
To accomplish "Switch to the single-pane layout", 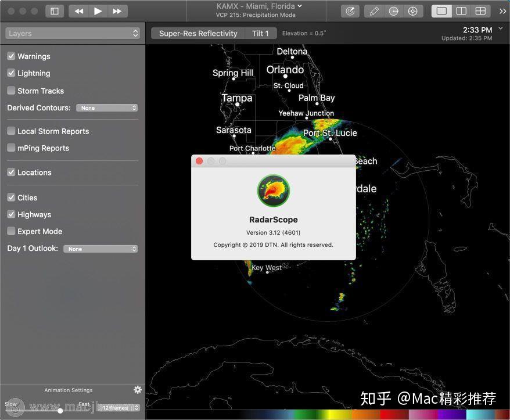I will [x=441, y=10].
